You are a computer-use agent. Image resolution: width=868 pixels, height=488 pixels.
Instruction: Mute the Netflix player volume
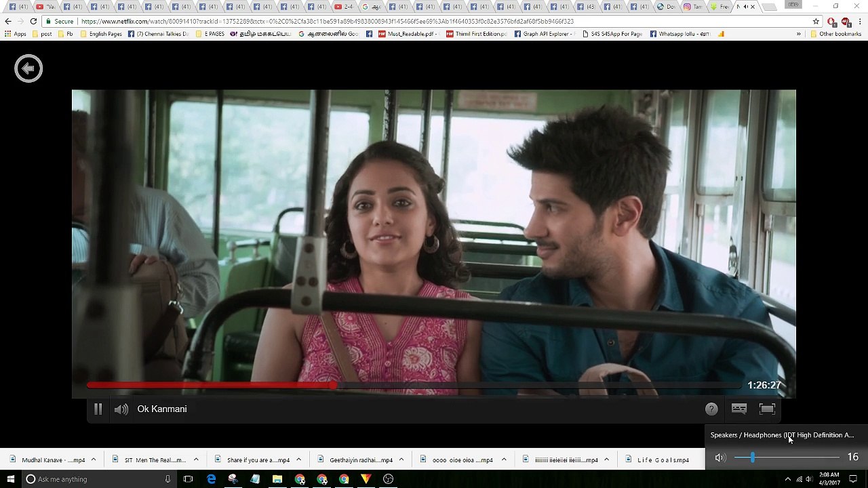[121, 409]
